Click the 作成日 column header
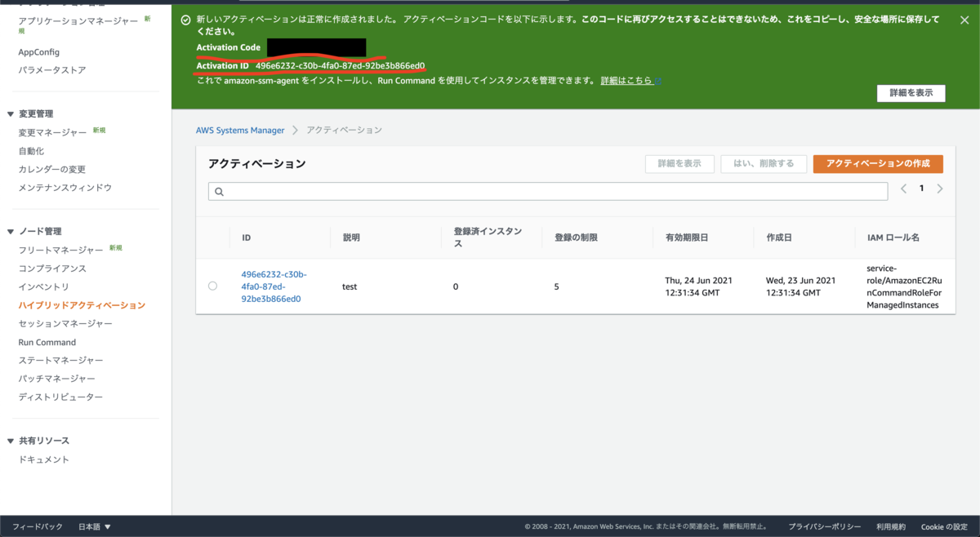The height and width of the screenshot is (537, 980). pos(780,237)
